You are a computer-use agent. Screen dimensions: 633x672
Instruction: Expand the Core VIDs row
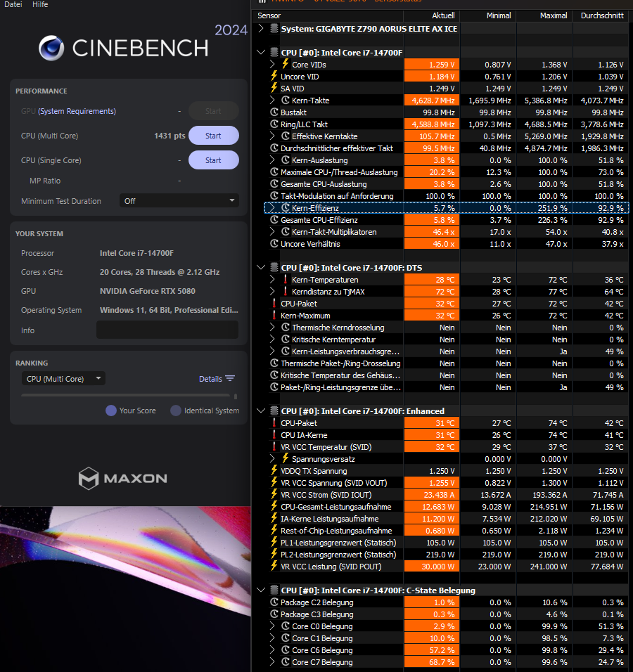[x=273, y=64]
